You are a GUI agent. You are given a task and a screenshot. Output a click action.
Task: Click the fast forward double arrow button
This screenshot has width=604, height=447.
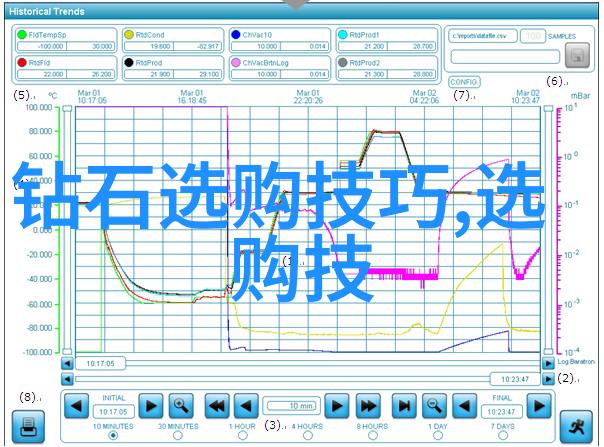(x=368, y=405)
